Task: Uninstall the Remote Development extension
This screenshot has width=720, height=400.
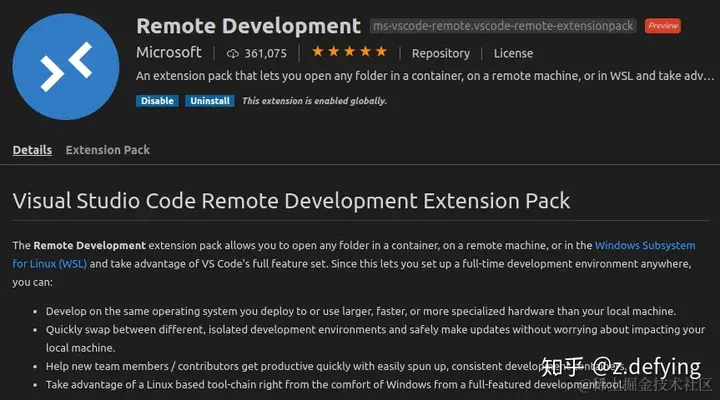Action: [x=210, y=101]
